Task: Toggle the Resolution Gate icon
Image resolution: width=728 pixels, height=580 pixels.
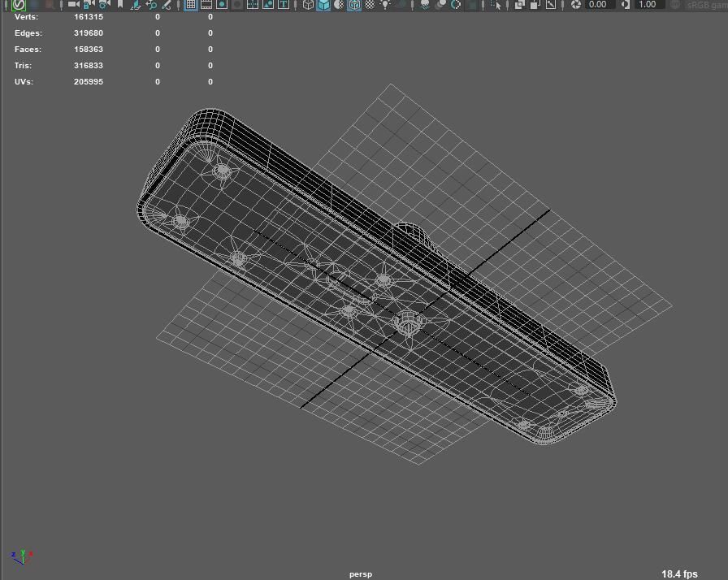Action: 222,5
